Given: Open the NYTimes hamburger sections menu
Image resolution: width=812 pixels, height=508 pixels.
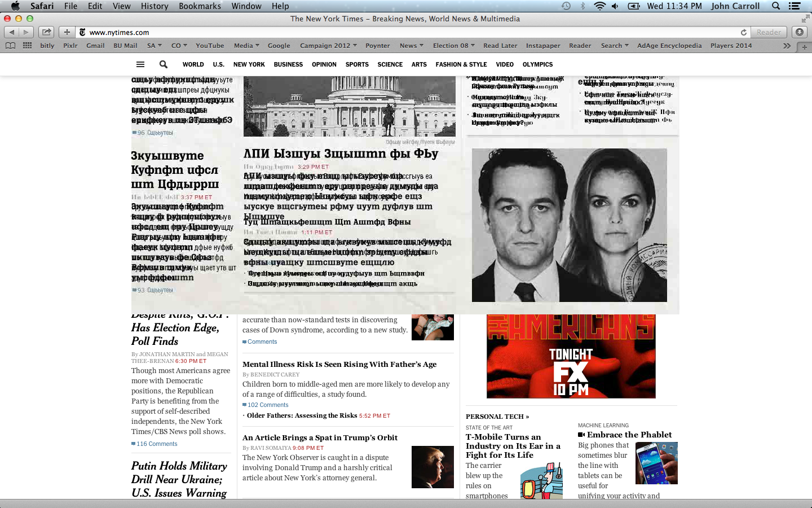Looking at the screenshot, I should (140, 64).
